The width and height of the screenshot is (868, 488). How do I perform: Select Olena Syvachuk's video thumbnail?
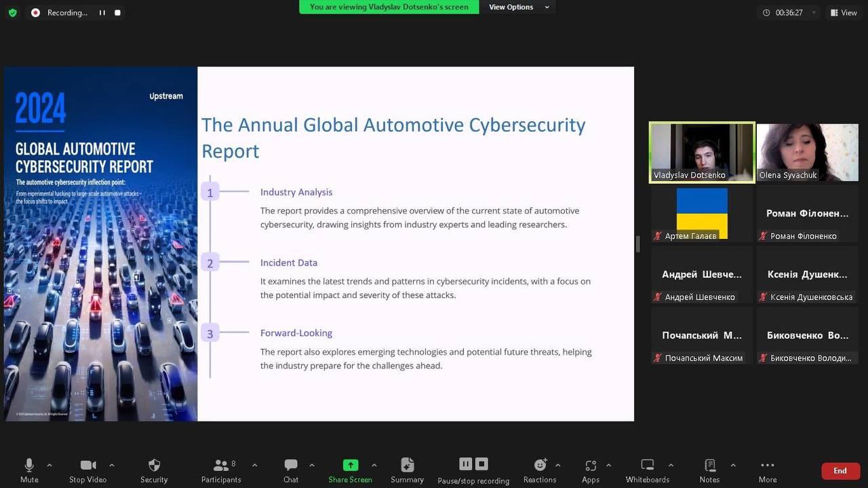[807, 152]
